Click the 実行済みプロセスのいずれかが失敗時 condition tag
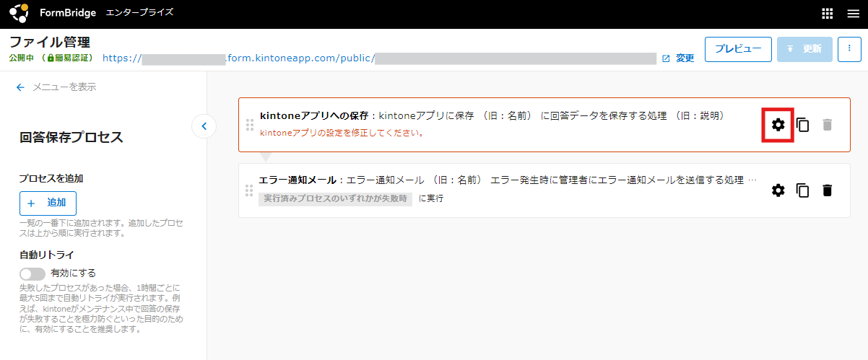 (x=335, y=198)
